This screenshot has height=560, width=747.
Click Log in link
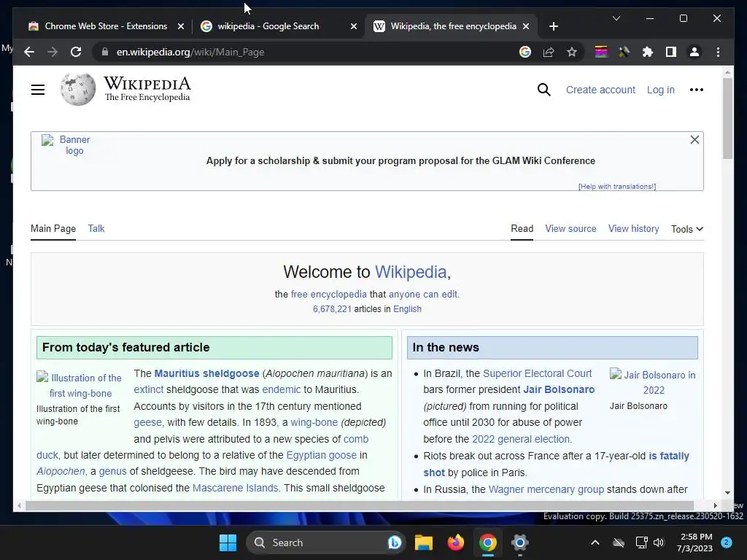(660, 90)
